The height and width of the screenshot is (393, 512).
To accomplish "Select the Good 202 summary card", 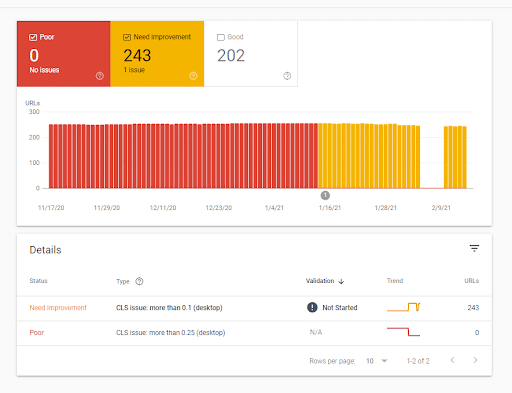I will (x=251, y=54).
